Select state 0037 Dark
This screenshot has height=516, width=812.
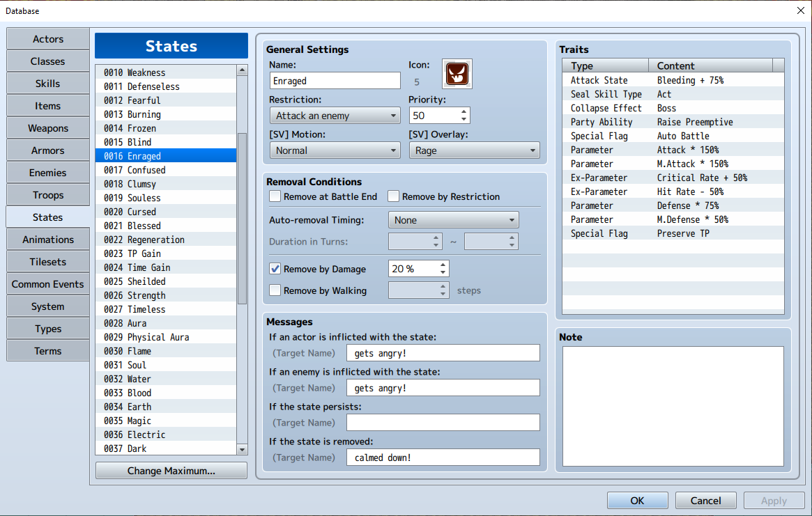(166, 448)
